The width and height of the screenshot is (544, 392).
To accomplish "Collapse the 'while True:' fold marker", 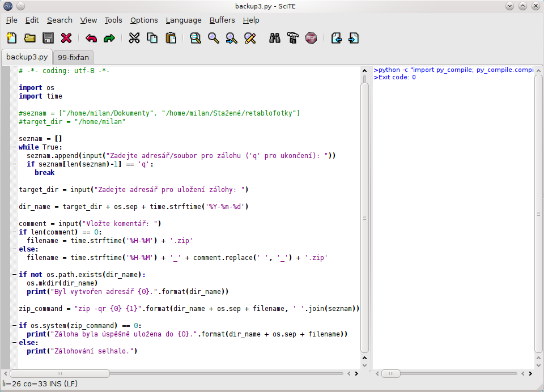I will coord(14,147).
